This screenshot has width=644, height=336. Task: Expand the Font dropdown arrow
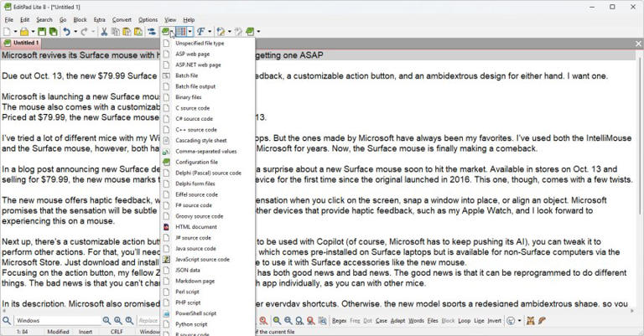[x=210, y=32]
